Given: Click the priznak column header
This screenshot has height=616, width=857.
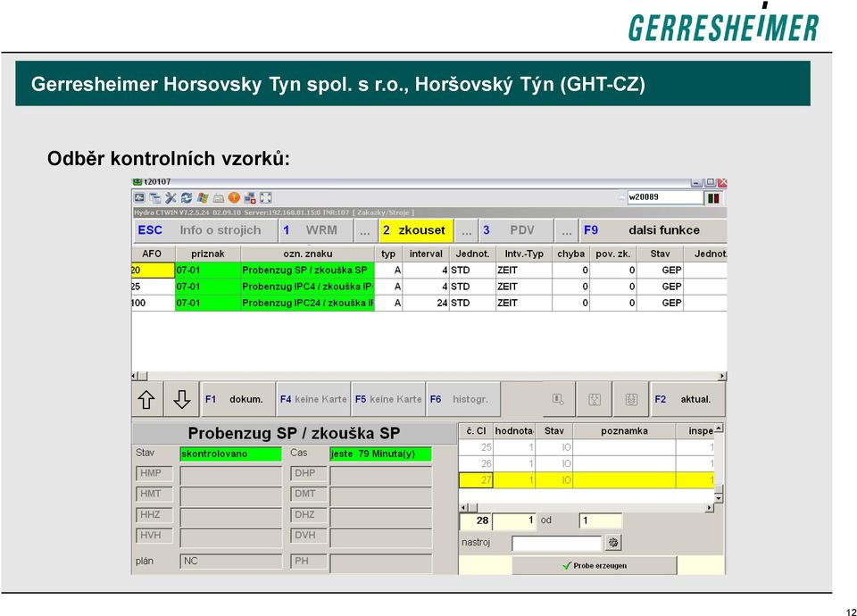Looking at the screenshot, I should (208, 254).
